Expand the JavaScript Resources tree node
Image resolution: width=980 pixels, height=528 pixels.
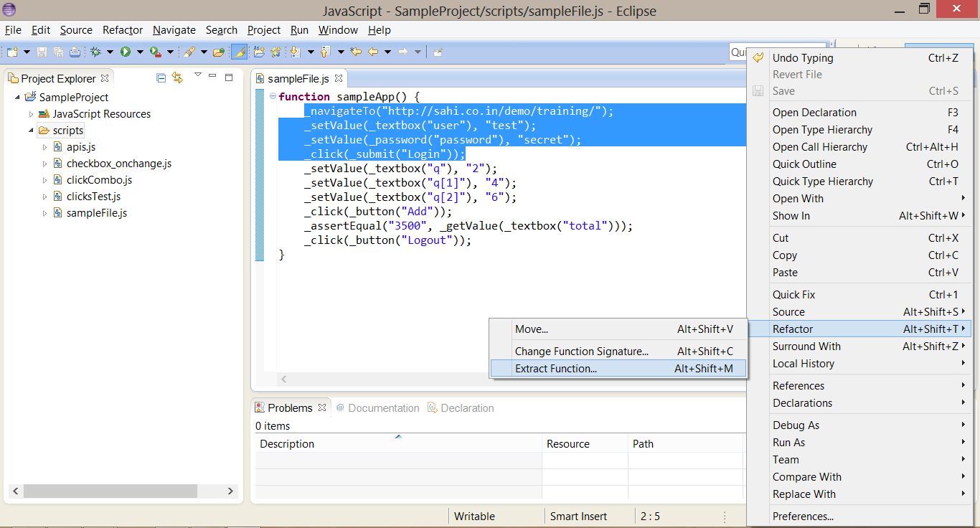tap(31, 114)
